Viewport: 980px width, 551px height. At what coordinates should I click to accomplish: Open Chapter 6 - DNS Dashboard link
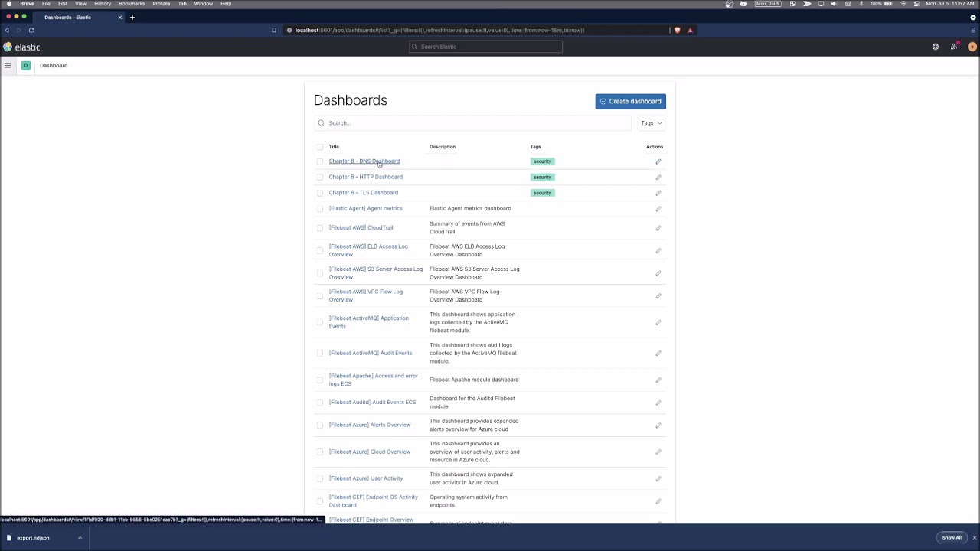364,161
